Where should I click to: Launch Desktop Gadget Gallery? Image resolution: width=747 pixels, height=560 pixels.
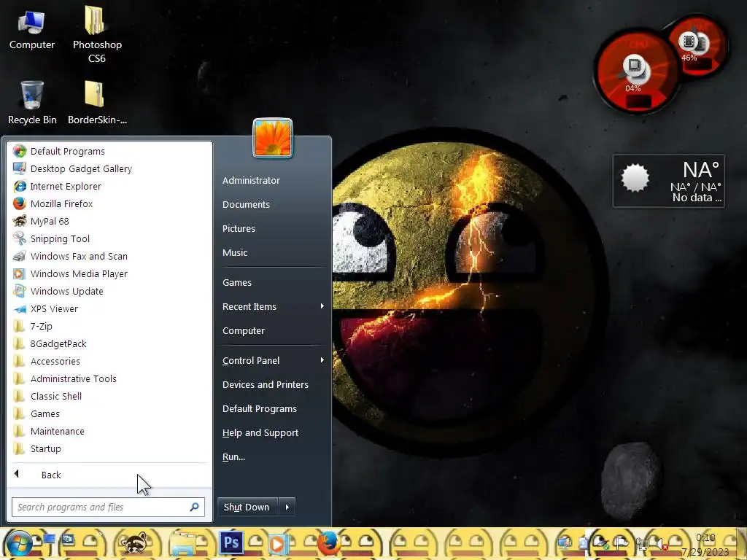pyautogui.click(x=109, y=169)
